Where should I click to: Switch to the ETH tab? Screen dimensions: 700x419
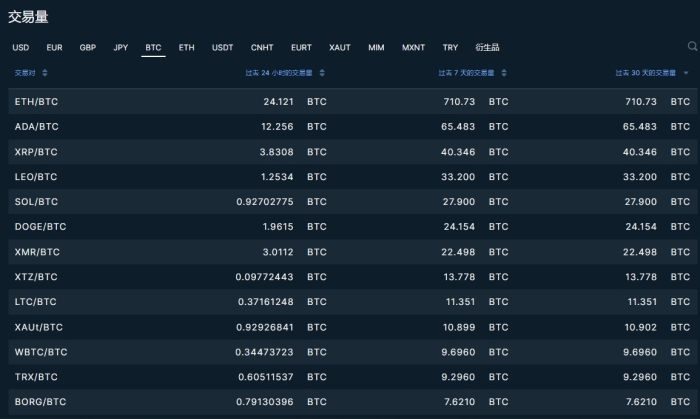click(x=186, y=47)
